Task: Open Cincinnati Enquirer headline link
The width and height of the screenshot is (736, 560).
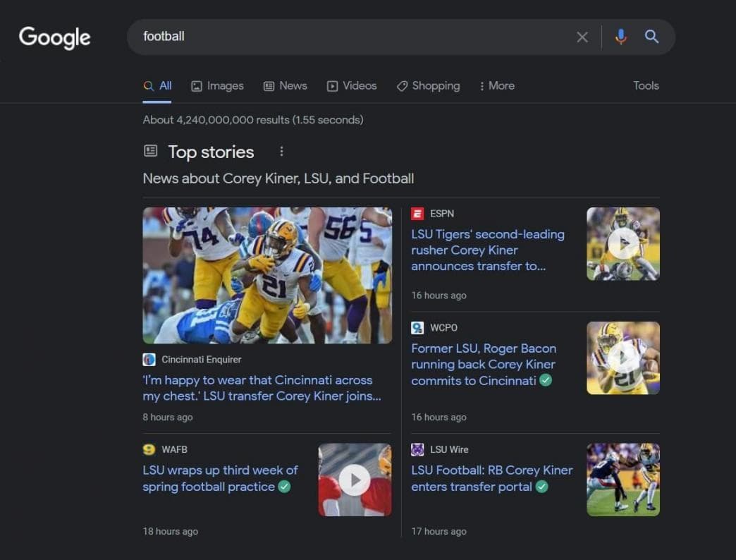Action: 262,388
